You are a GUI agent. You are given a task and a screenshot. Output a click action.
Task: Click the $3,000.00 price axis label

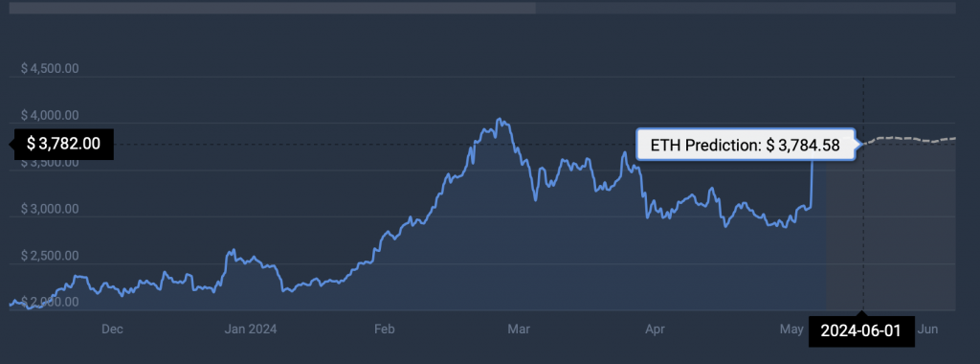pos(50,208)
